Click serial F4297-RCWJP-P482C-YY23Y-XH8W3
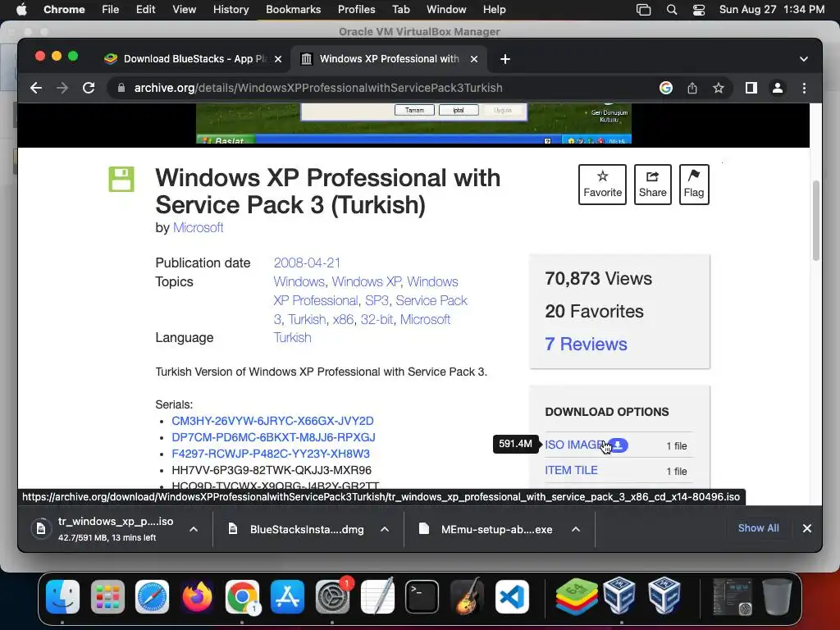840x630 pixels. [271, 454]
